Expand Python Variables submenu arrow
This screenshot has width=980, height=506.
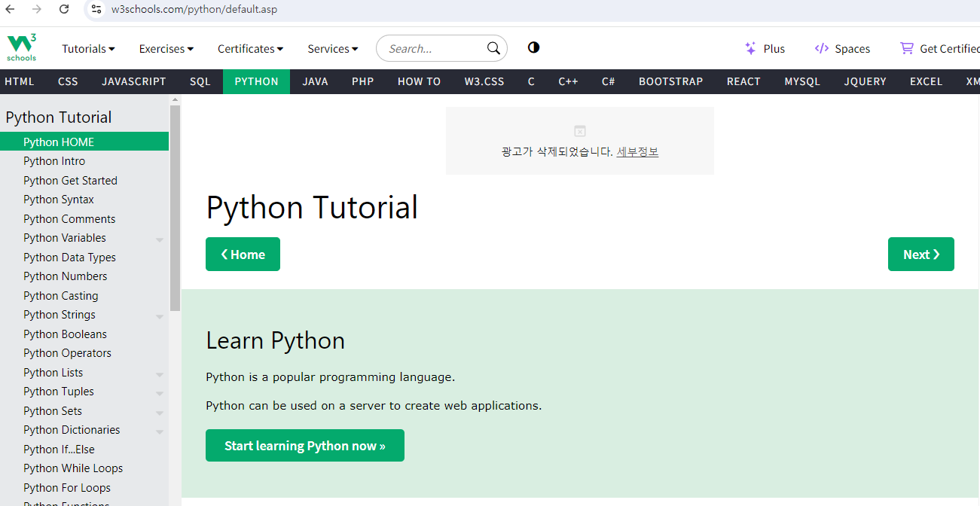pyautogui.click(x=160, y=239)
